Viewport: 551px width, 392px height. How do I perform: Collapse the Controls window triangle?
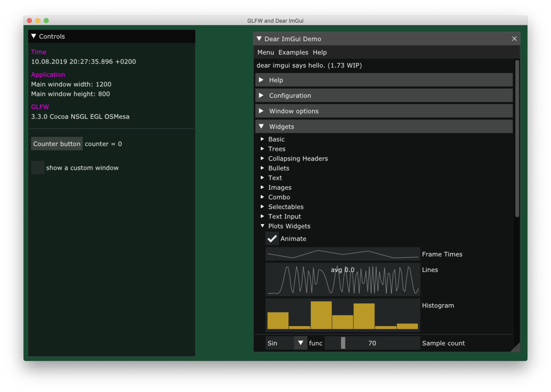point(34,36)
